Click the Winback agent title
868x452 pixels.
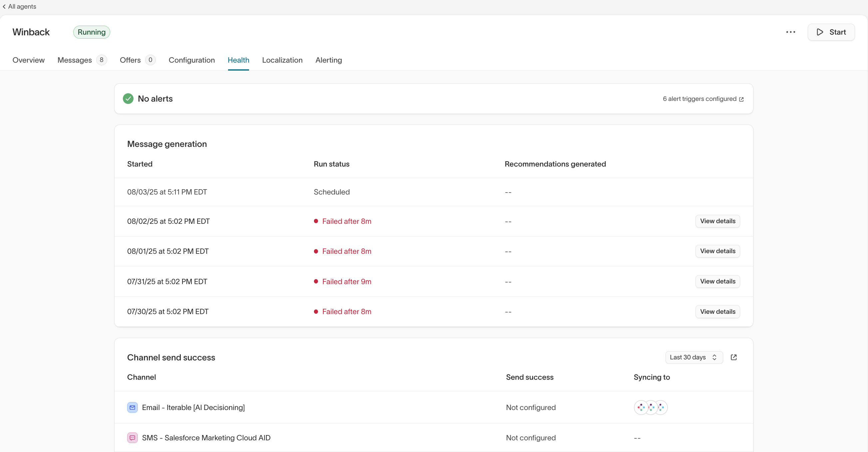pyautogui.click(x=31, y=32)
